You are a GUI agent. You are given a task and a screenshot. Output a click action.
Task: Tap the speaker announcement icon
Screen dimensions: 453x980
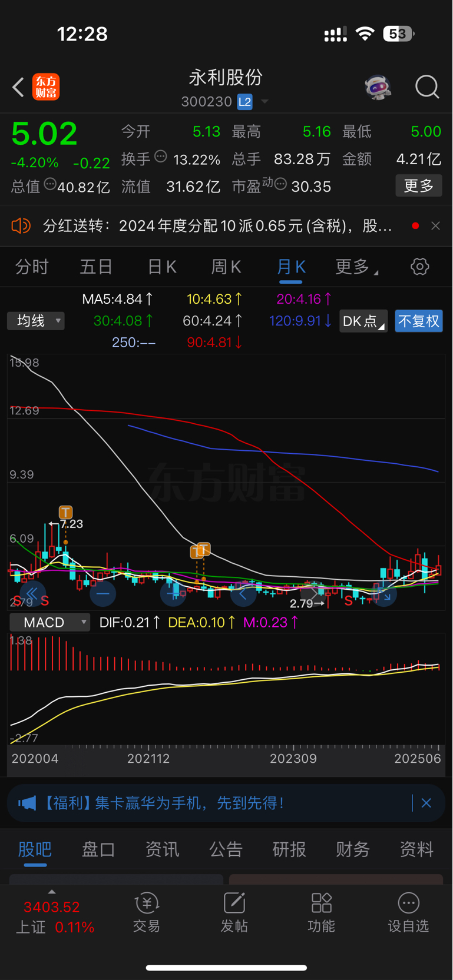point(21,226)
